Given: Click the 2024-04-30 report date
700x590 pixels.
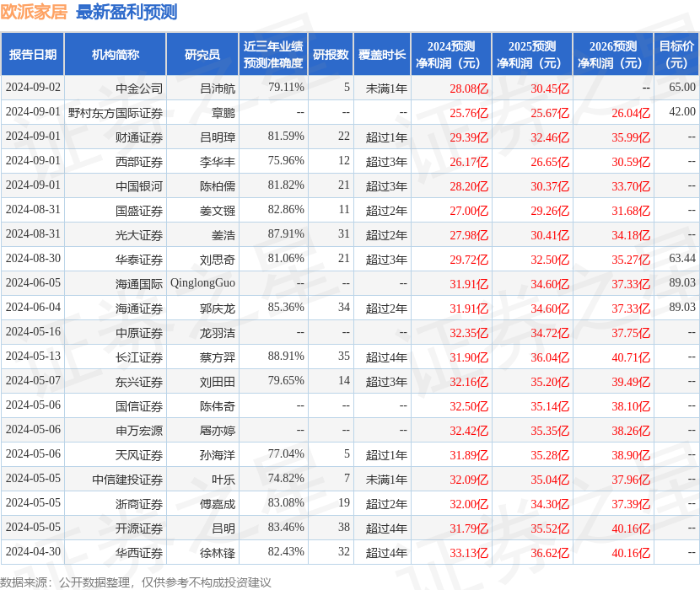Looking at the screenshot, I should (33, 551).
